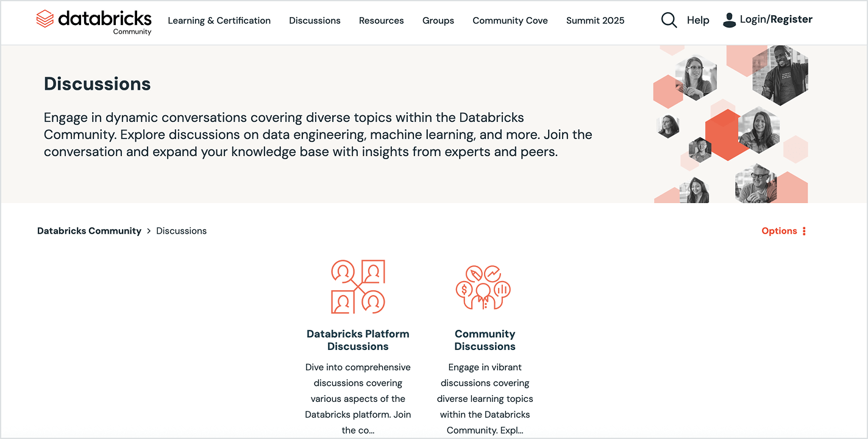Select Discussions in top navigation
This screenshot has height=439, width=868.
click(x=315, y=21)
